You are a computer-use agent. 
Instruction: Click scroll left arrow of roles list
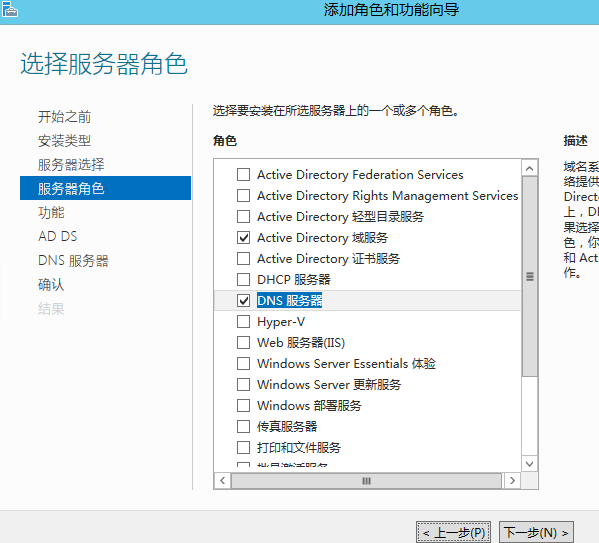pyautogui.click(x=223, y=481)
